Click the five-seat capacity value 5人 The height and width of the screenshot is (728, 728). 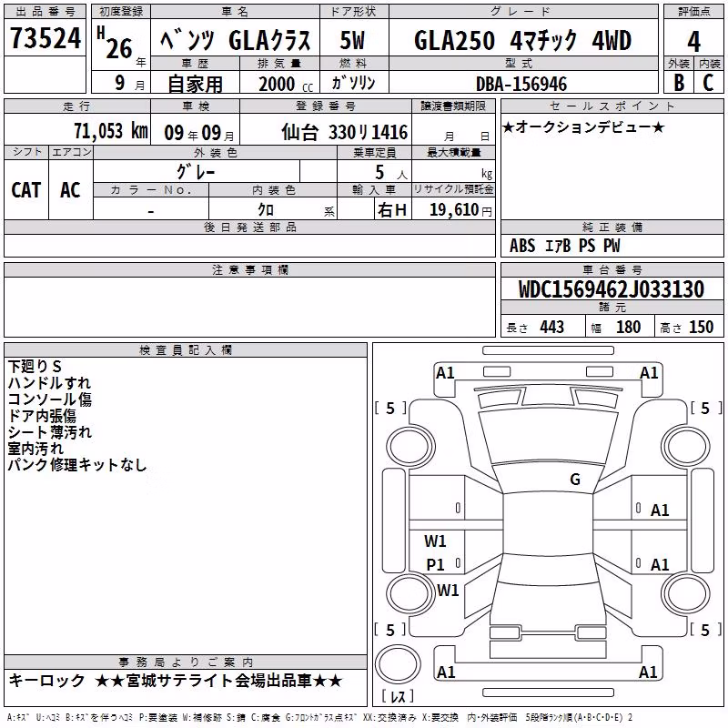tap(390, 173)
